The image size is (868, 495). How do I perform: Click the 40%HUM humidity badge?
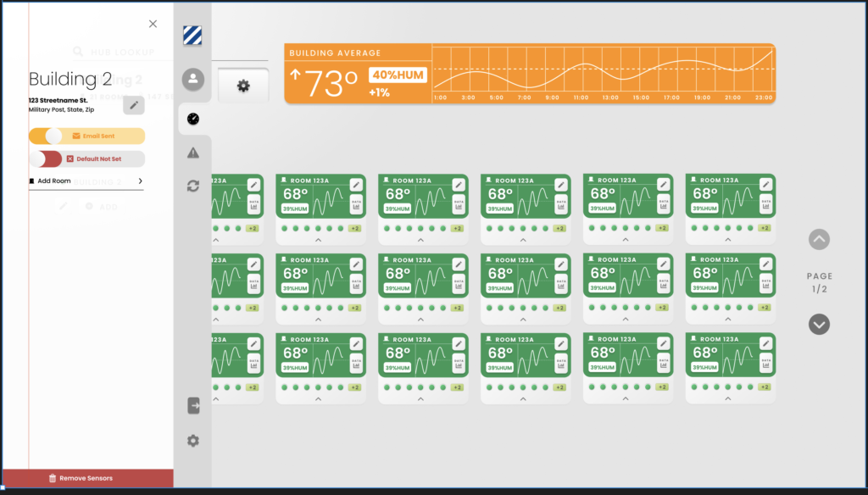pyautogui.click(x=398, y=75)
